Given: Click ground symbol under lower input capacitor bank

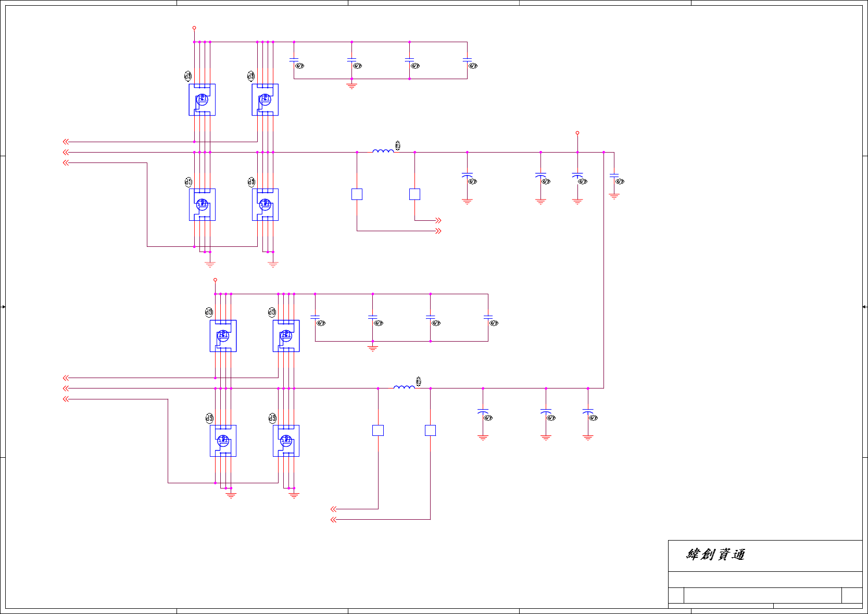Looking at the screenshot, I should 373,348.
